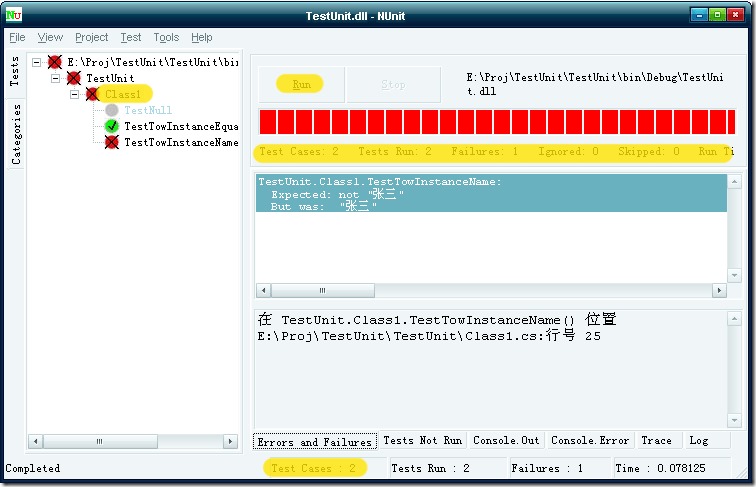The image size is (756, 487).
Task: Click stack trace pane scroll down arrow
Action: 734,420
